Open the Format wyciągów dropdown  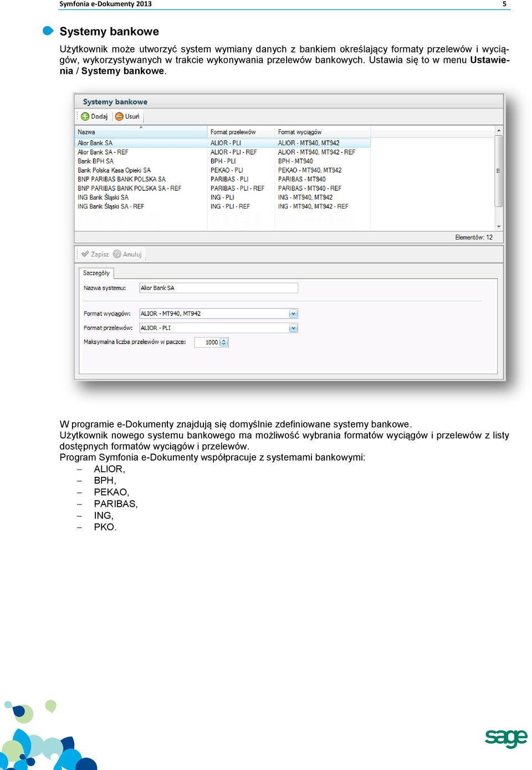[x=293, y=314]
